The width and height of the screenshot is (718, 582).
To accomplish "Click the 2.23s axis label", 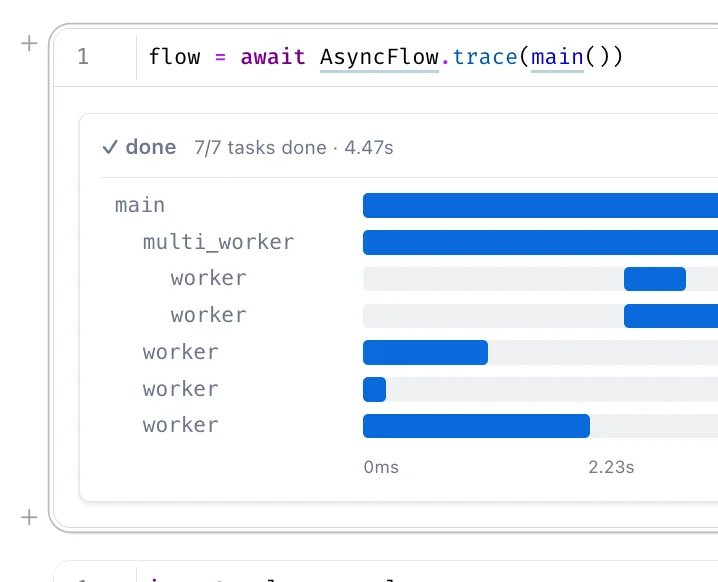I will (611, 467).
